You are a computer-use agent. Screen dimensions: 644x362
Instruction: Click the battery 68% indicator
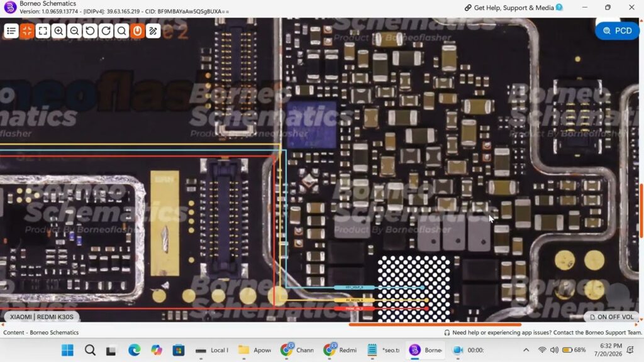tap(574, 350)
